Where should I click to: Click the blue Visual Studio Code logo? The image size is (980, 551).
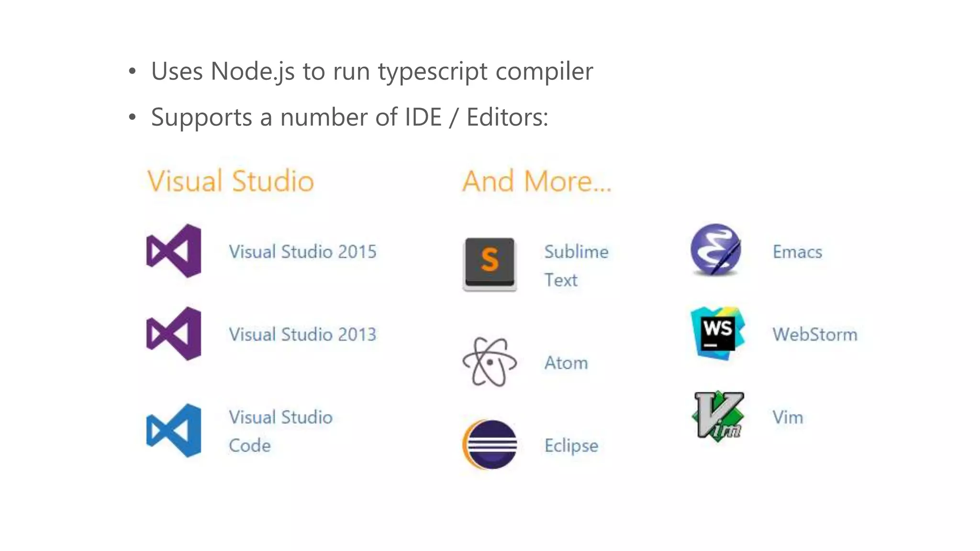[174, 430]
